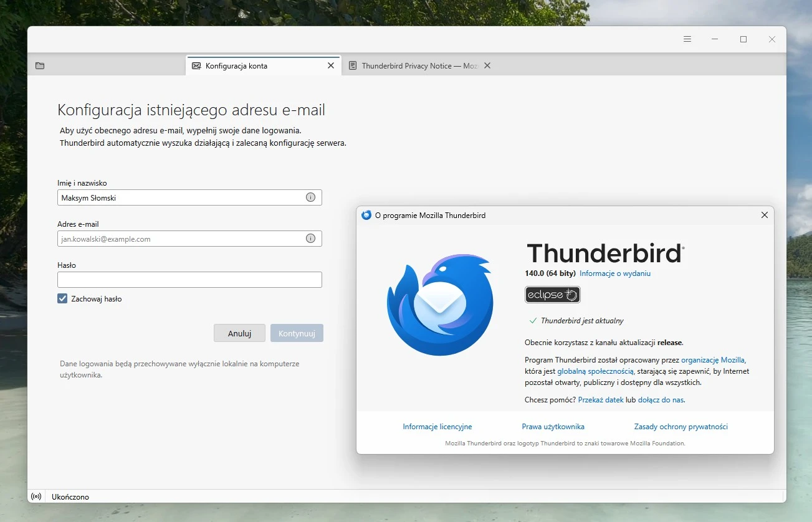
Task: Click the Anuluj button
Action: click(239, 333)
